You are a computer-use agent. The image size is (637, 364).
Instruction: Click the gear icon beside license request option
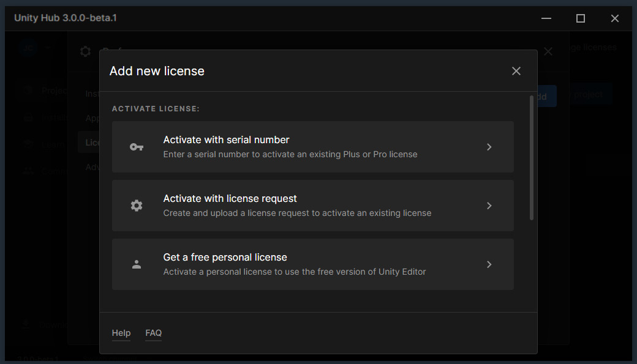point(137,206)
